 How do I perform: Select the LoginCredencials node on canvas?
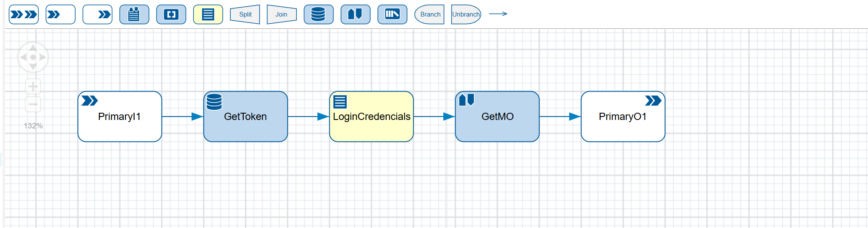point(371,117)
